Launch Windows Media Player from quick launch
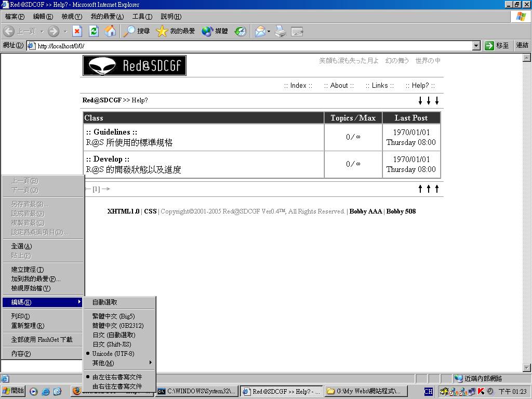Viewport: 532px width, 399px height. (33, 392)
